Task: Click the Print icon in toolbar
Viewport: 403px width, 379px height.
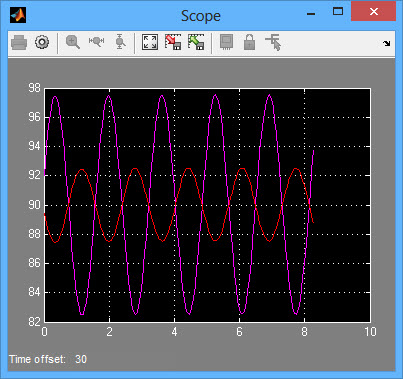Action: (19, 42)
